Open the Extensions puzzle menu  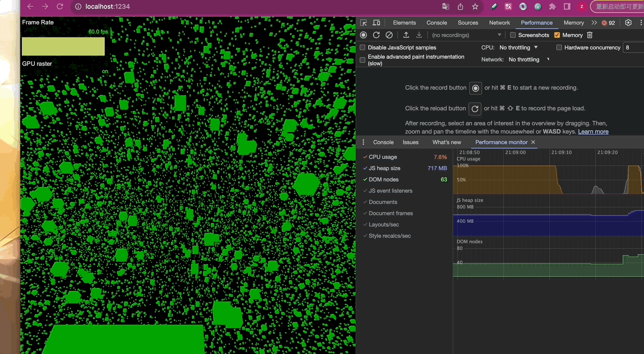[552, 6]
